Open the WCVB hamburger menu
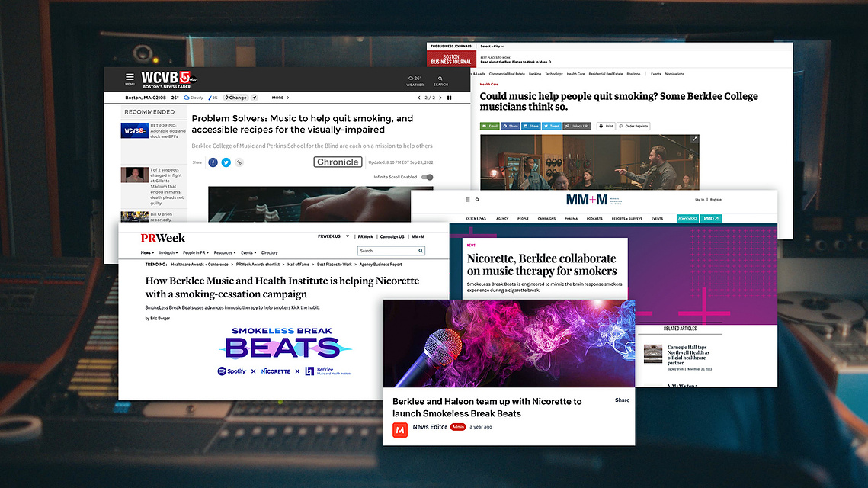 (x=130, y=79)
